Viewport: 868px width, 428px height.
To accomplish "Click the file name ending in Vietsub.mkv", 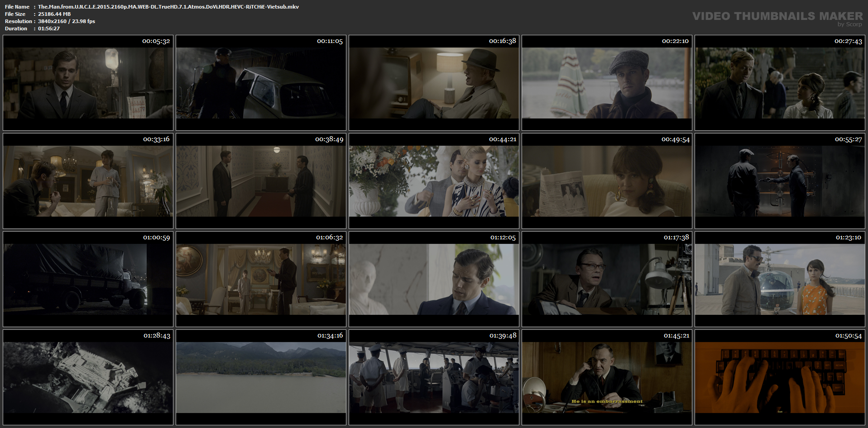I will [168, 7].
